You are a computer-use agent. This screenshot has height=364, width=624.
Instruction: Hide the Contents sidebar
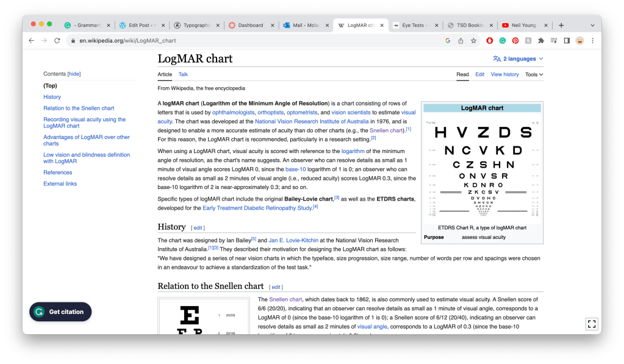[74, 74]
